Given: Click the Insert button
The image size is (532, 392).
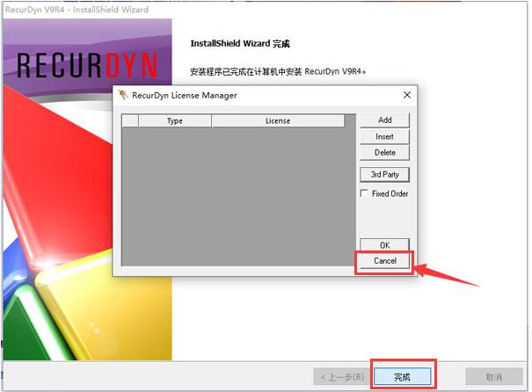Looking at the screenshot, I should 384,136.
